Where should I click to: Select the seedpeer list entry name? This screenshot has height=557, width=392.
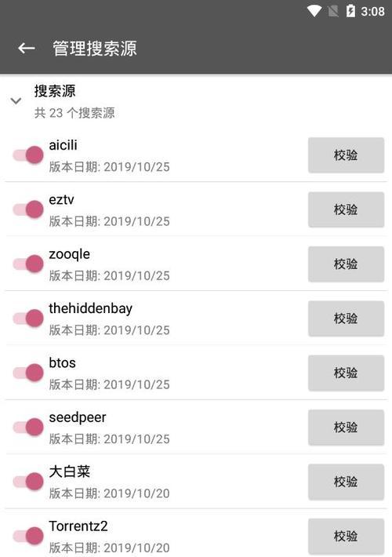pos(78,417)
